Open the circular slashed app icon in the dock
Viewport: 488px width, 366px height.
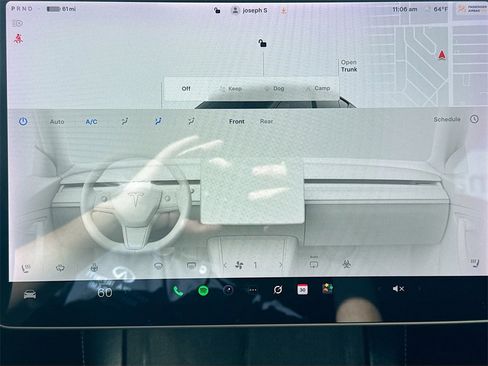coord(278,290)
